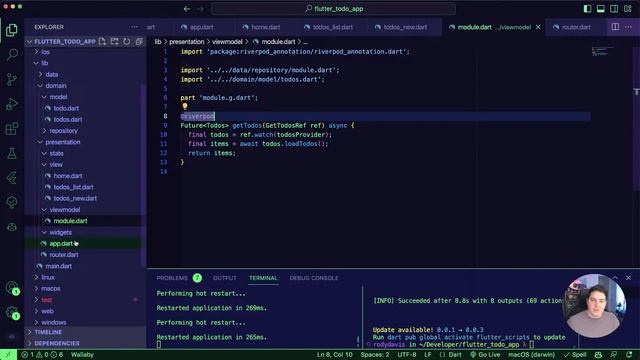Image resolution: width=640 pixels, height=360 pixels.
Task: Click the remote window status bar icon
Action: coord(8,355)
